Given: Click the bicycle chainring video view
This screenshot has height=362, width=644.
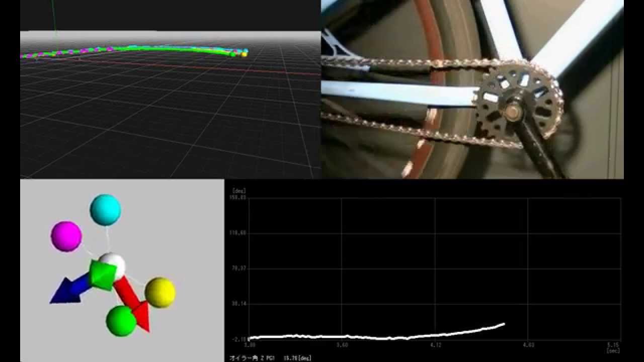Looking at the screenshot, I should (x=472, y=89).
